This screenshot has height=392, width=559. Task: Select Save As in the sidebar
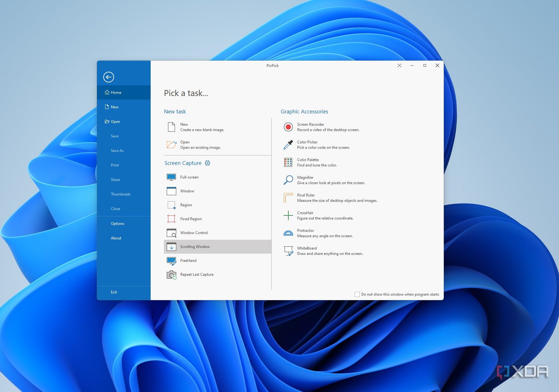point(117,151)
